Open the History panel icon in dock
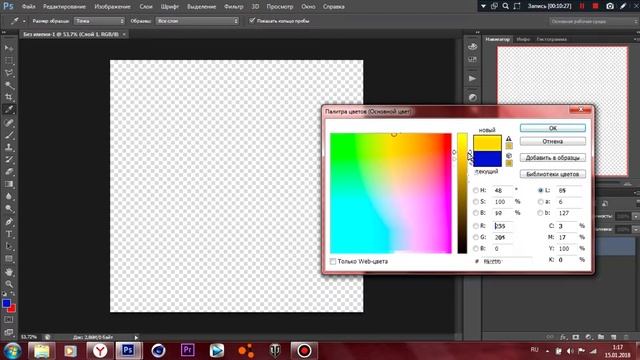Screen dimensions: 640x360 coord(472,46)
